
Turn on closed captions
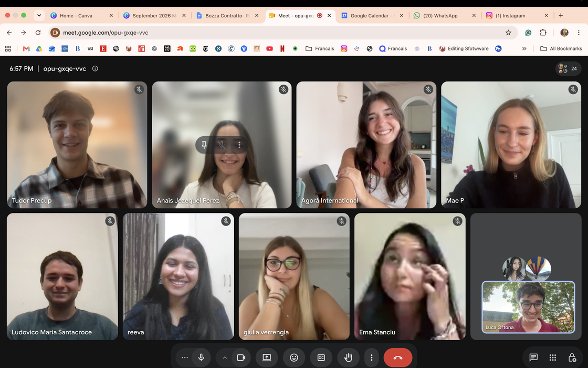[x=321, y=357]
